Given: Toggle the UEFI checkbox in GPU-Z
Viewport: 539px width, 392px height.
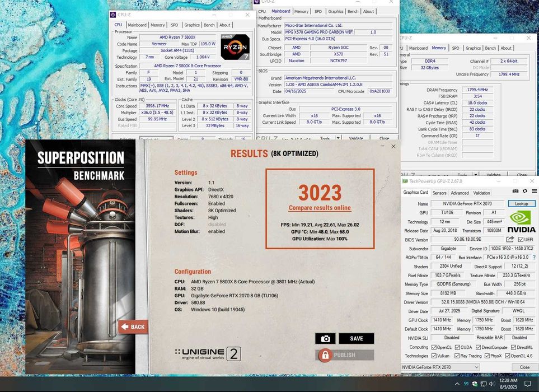Looking at the screenshot, I should 521,239.
